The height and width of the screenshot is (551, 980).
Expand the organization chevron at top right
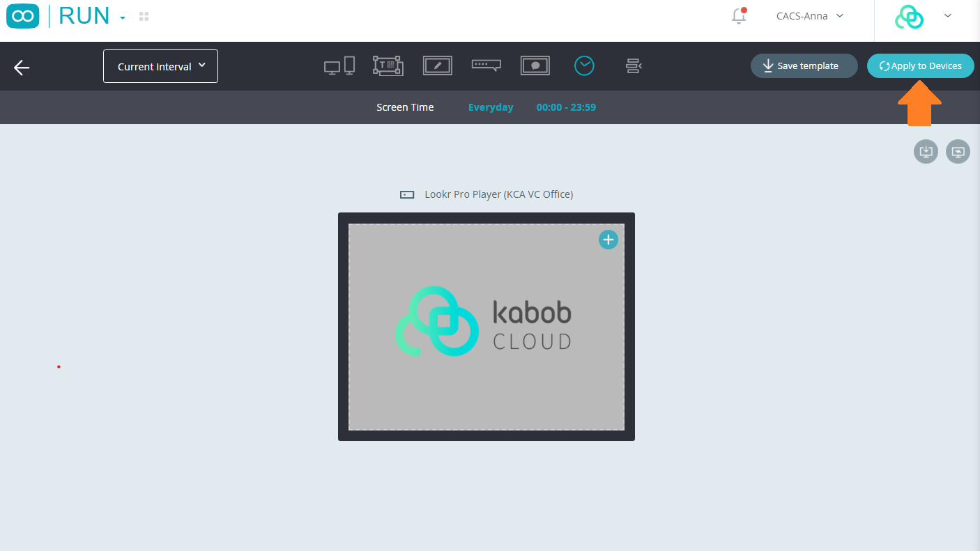pos(947,15)
